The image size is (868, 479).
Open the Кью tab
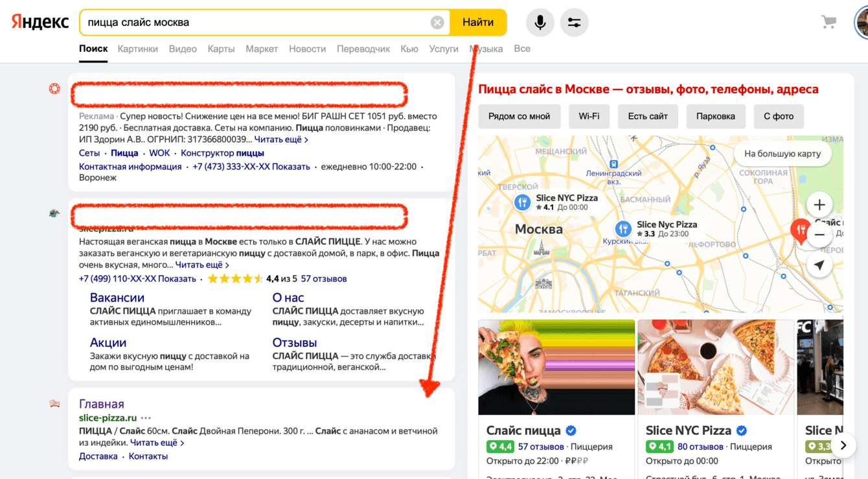409,49
